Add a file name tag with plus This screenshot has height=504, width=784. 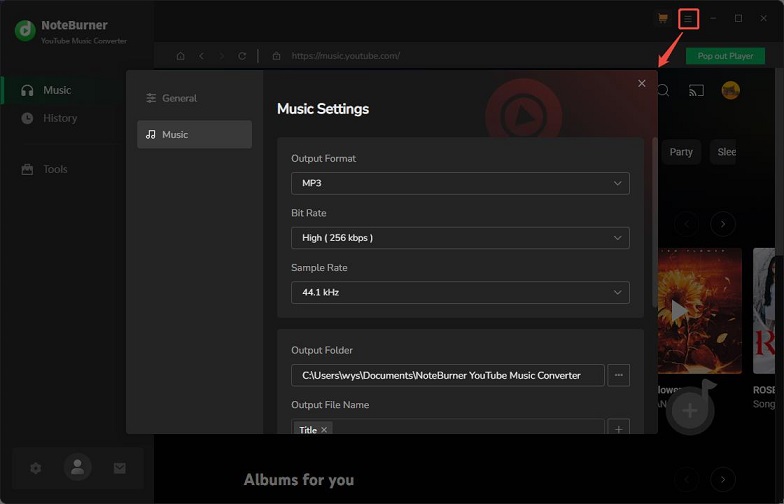click(x=618, y=428)
